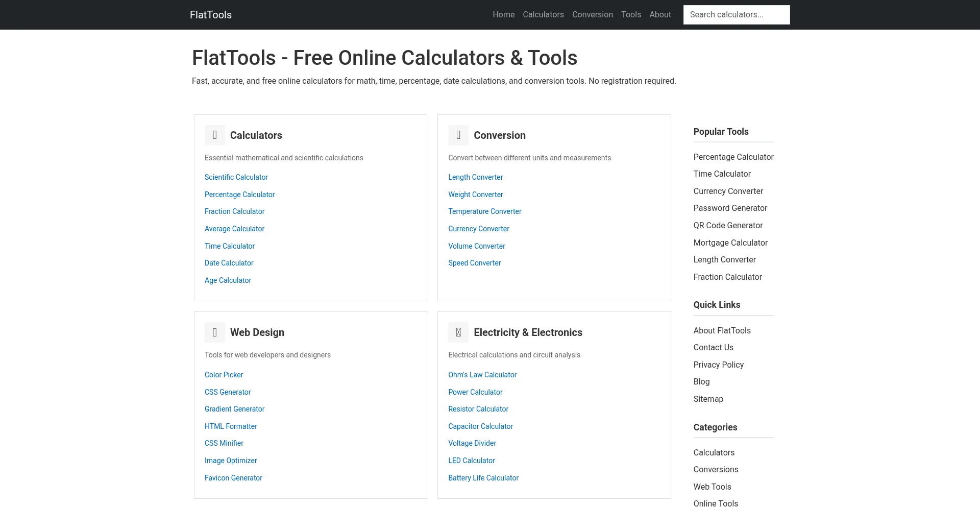Open the Temperature Converter link
980x507 pixels.
click(x=484, y=211)
